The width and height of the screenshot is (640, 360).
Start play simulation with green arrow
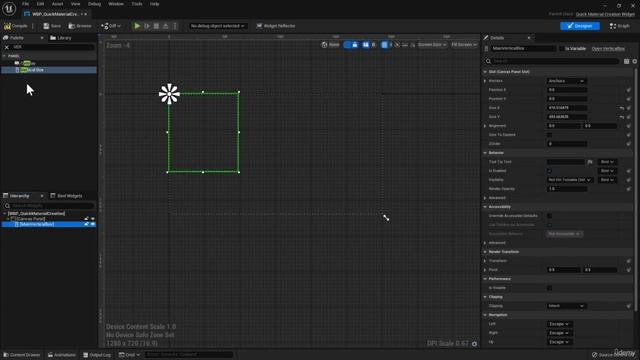tap(137, 26)
